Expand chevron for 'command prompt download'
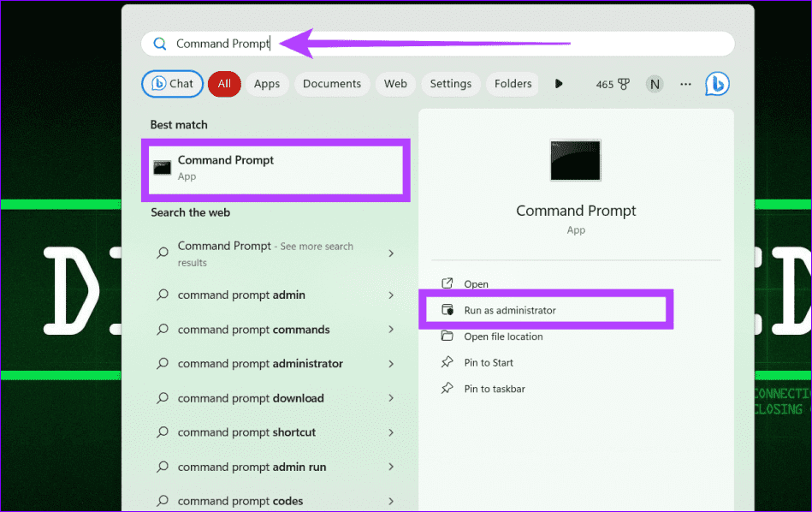 coord(391,398)
